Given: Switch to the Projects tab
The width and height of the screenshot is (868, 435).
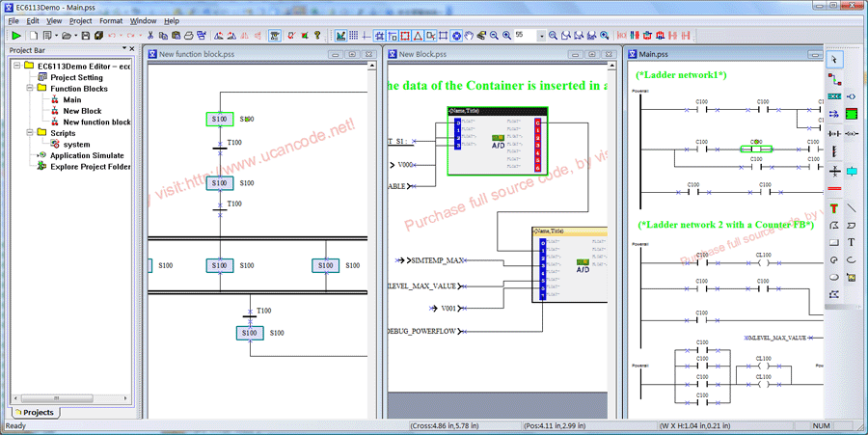Looking at the screenshot, I should pyautogui.click(x=34, y=413).
